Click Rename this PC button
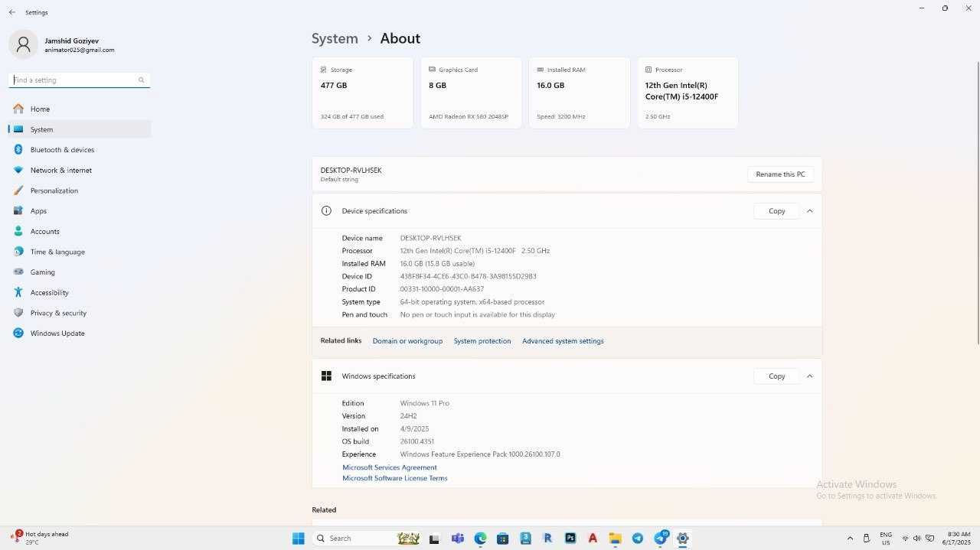Image resolution: width=980 pixels, height=550 pixels. click(x=780, y=174)
